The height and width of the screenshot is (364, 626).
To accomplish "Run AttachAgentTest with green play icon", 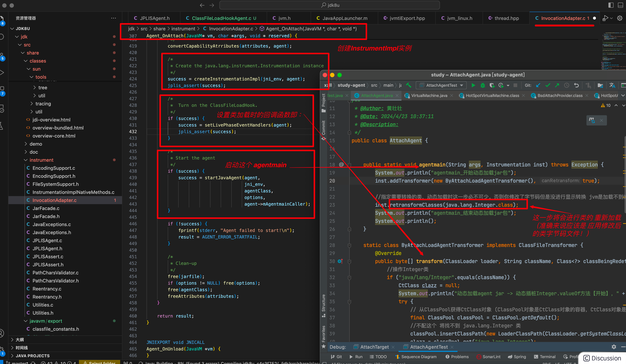I will click(473, 85).
